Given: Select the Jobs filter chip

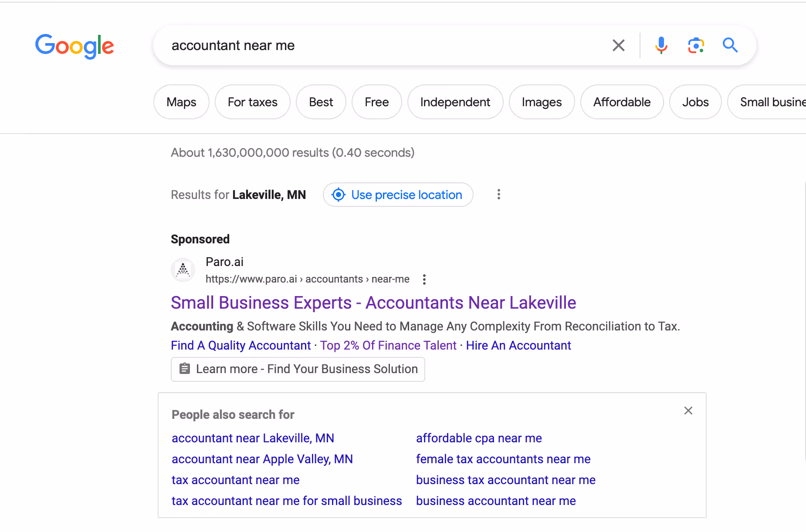Looking at the screenshot, I should pyautogui.click(x=695, y=102).
